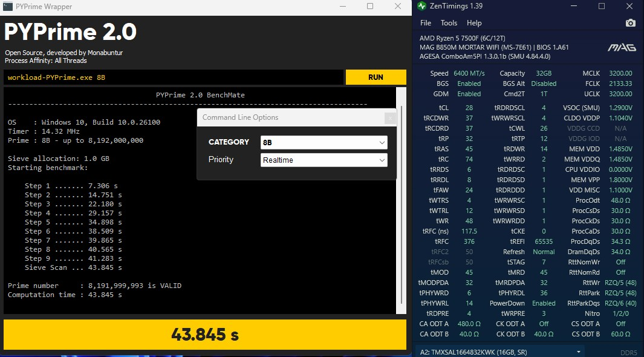
Task: Open the Tools menu in ZenTimings
Action: pos(449,23)
